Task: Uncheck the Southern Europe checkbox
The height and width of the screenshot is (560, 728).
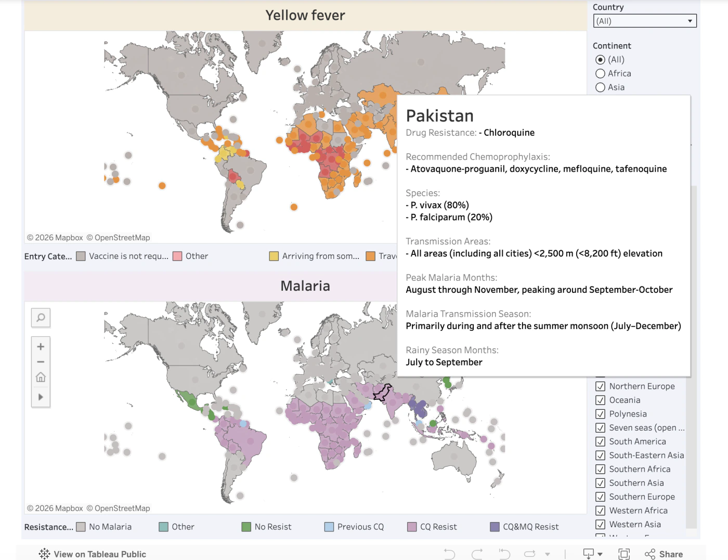Action: [600, 497]
